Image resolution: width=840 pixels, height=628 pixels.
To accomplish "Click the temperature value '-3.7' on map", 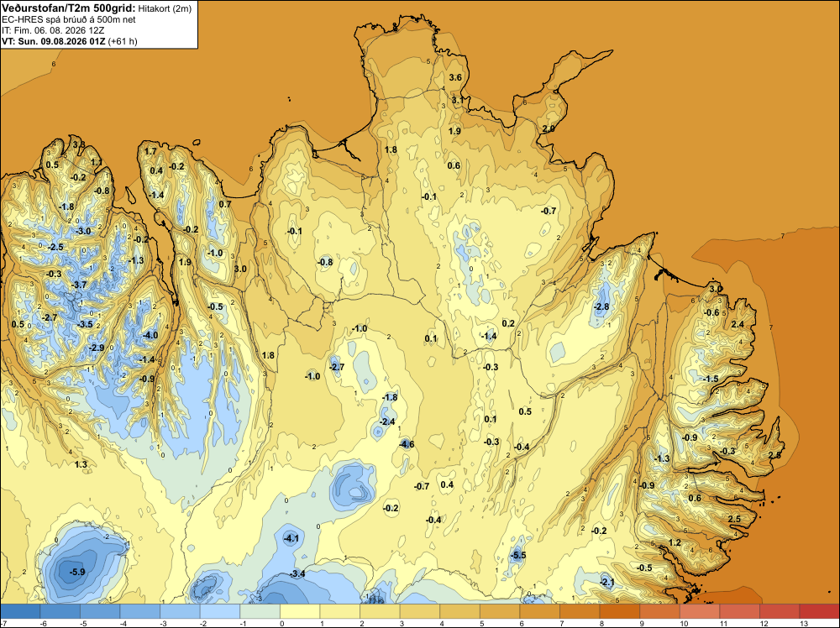I will (79, 285).
